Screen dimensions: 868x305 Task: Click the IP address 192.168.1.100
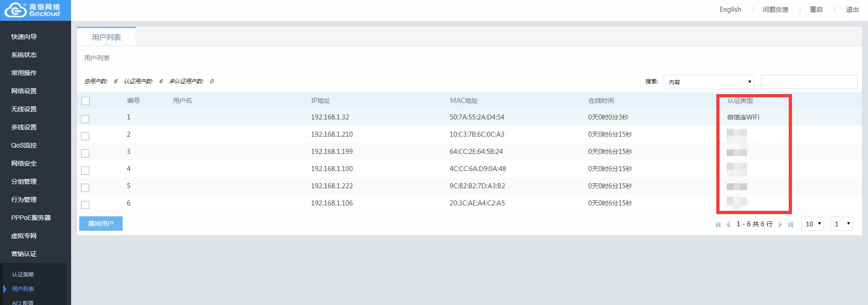coord(332,169)
